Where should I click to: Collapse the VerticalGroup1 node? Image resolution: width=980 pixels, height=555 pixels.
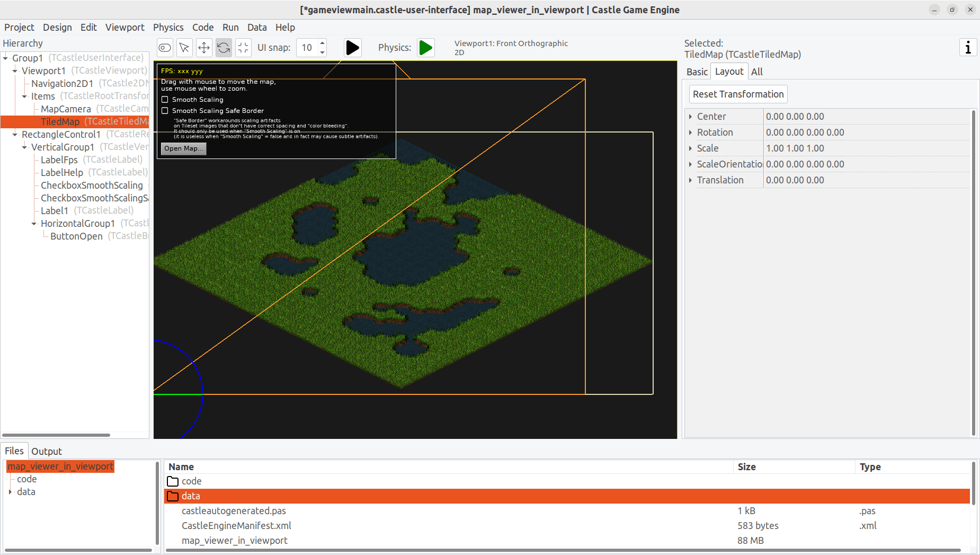tap(24, 147)
